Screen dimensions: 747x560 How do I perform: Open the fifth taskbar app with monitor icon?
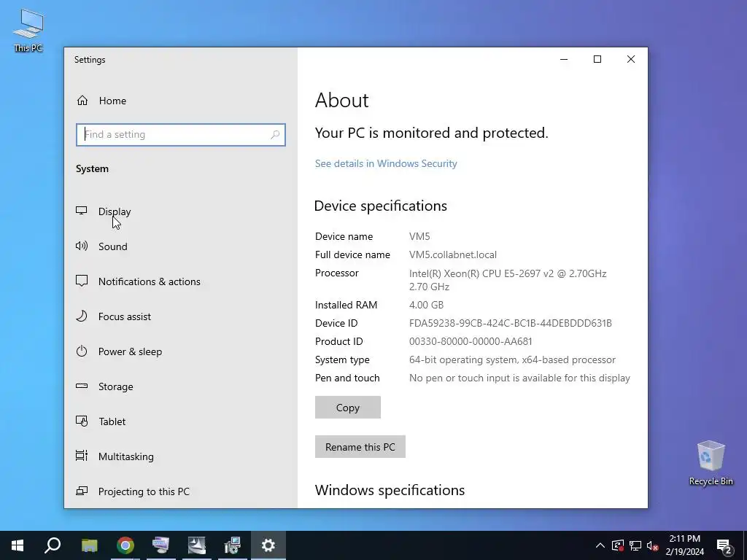[x=161, y=545]
